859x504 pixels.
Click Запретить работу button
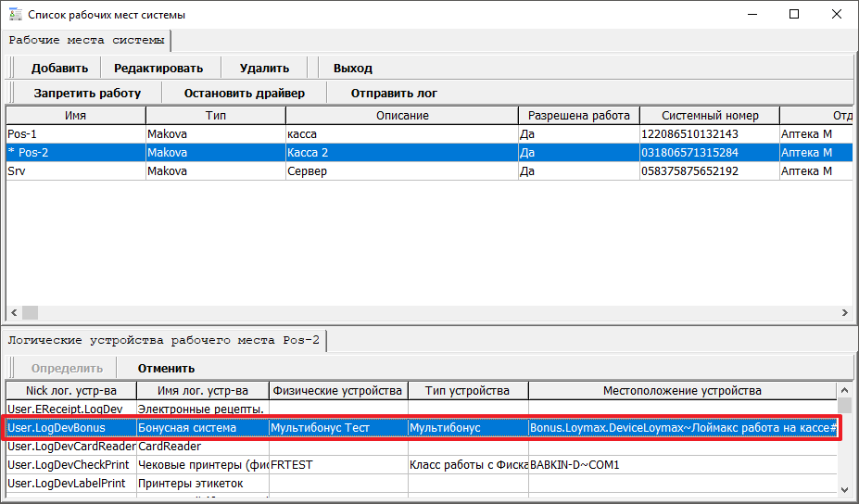point(87,93)
